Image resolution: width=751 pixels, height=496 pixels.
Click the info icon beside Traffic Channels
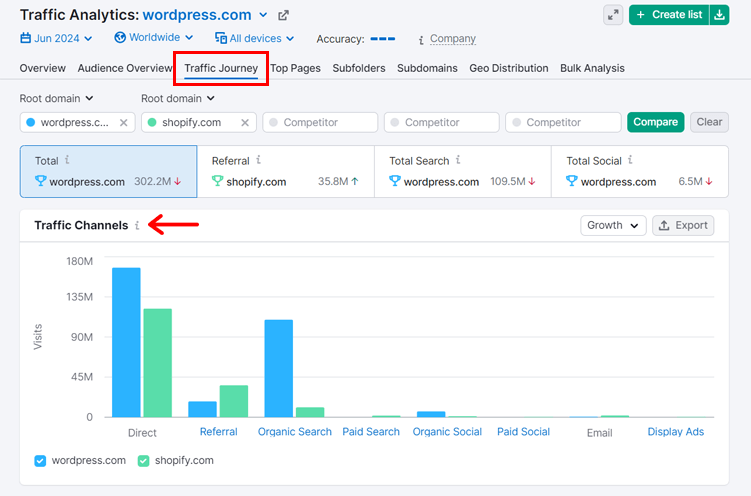137,225
